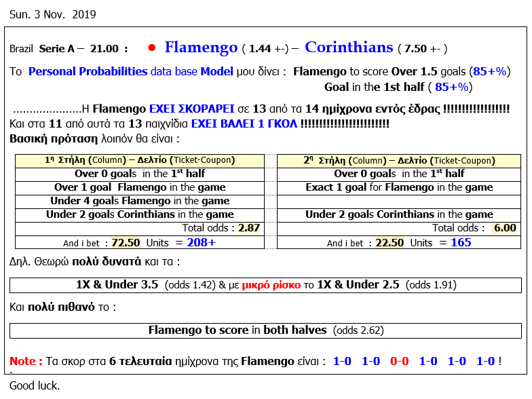Screen dimensions: 532x399
Task: Click '1X & Under 2.5' bet text
Action: click(358, 285)
